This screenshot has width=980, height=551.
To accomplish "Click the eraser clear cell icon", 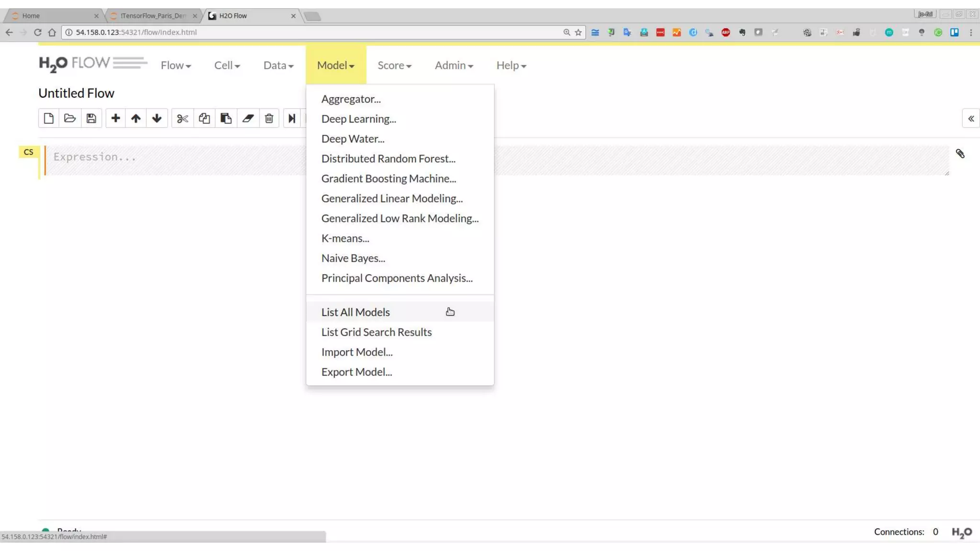I will (x=247, y=118).
